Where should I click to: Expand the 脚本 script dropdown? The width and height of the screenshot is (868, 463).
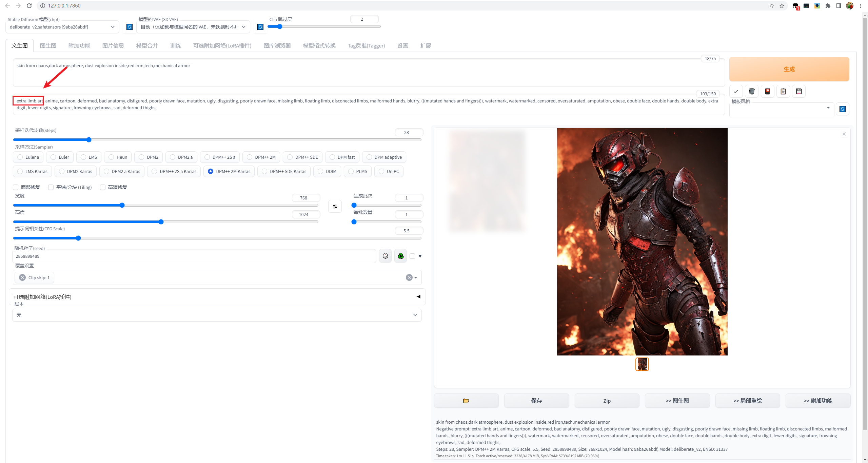[x=217, y=315]
